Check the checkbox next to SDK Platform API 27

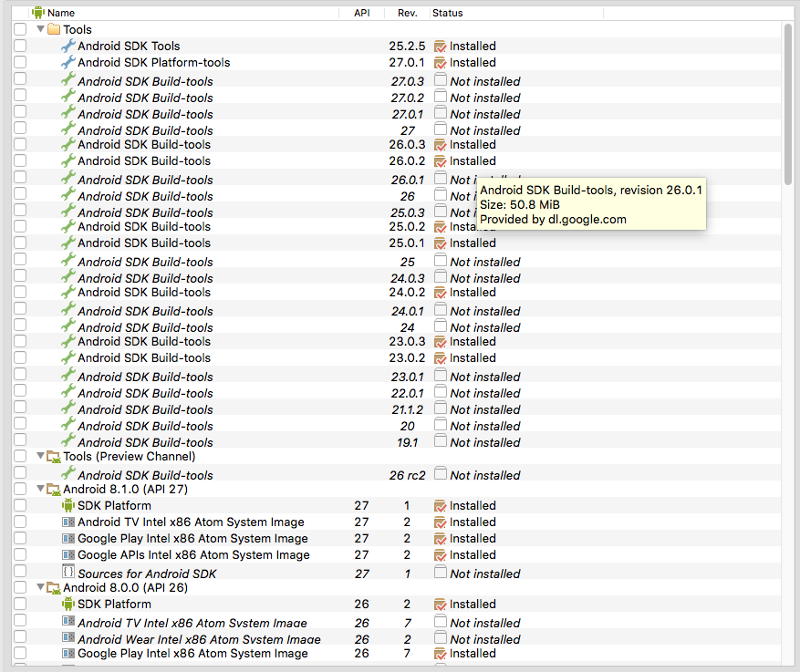[20, 505]
